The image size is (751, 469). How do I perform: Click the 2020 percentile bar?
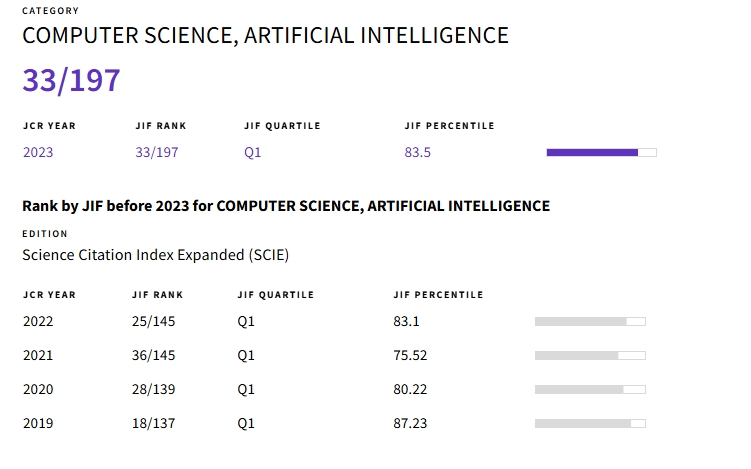pos(590,389)
